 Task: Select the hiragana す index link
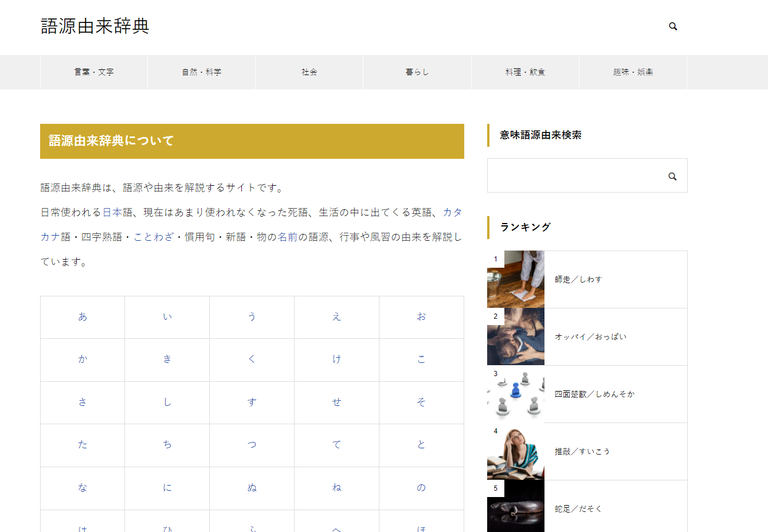tap(252, 402)
